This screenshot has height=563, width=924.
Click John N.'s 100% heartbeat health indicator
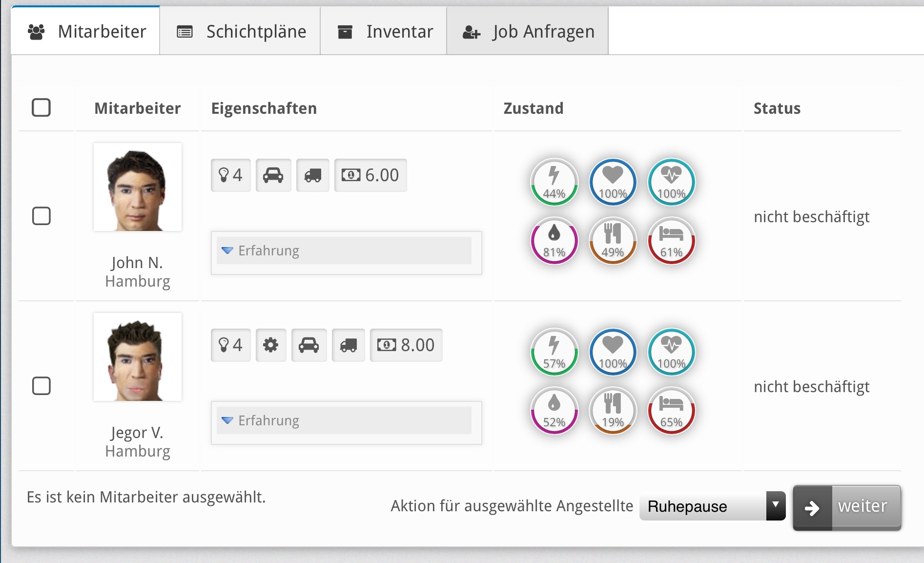(x=671, y=182)
